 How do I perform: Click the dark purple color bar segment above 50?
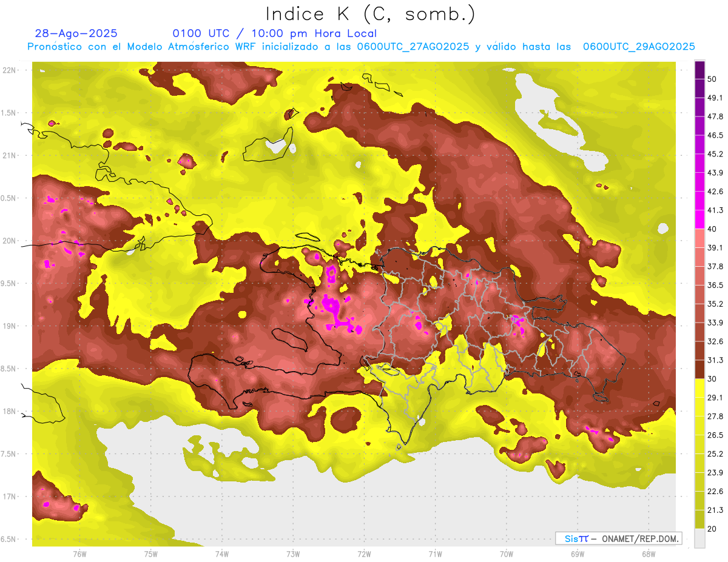click(699, 70)
